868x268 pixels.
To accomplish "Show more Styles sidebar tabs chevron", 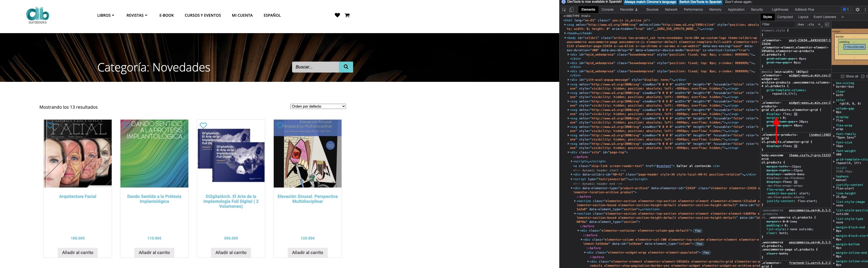I will [x=842, y=17].
